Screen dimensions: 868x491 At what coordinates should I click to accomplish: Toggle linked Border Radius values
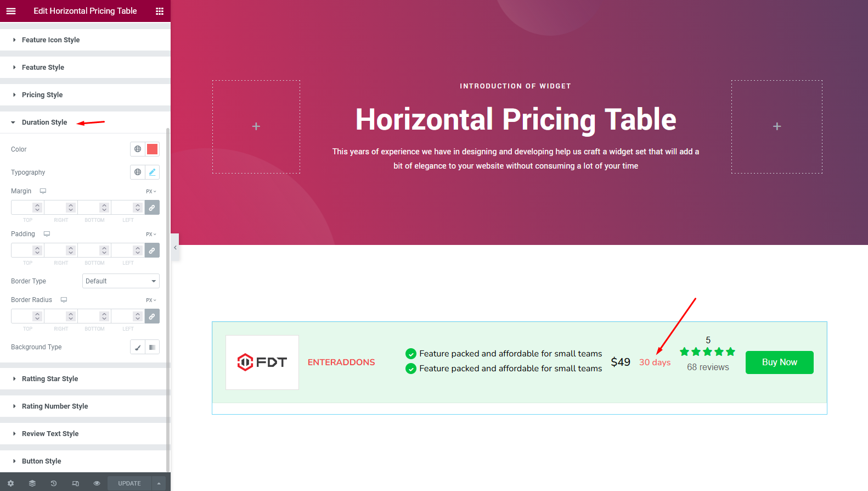pyautogui.click(x=152, y=316)
